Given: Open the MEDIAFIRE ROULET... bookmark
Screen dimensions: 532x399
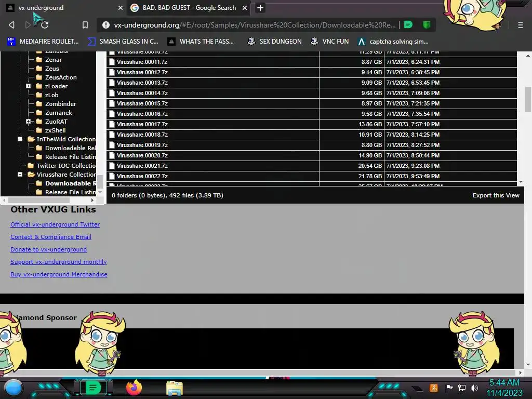Looking at the screenshot, I should [43, 42].
